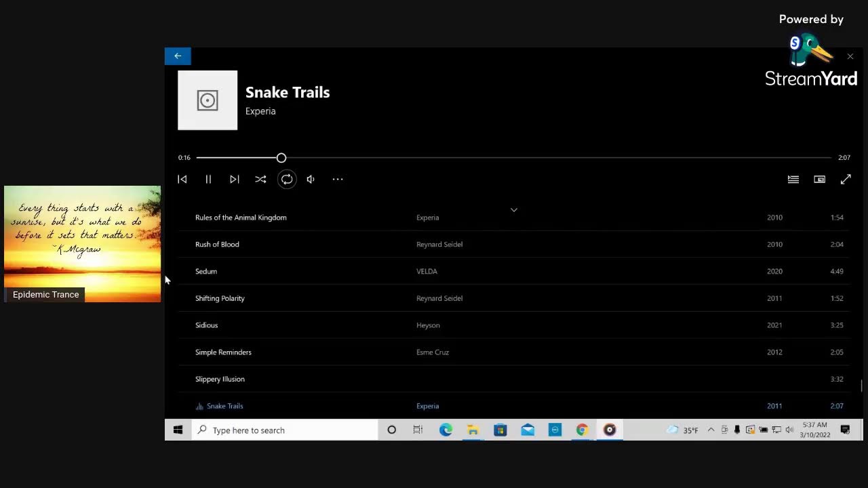
Task: Click artist VELDA in the Sedum row
Action: 427,271
